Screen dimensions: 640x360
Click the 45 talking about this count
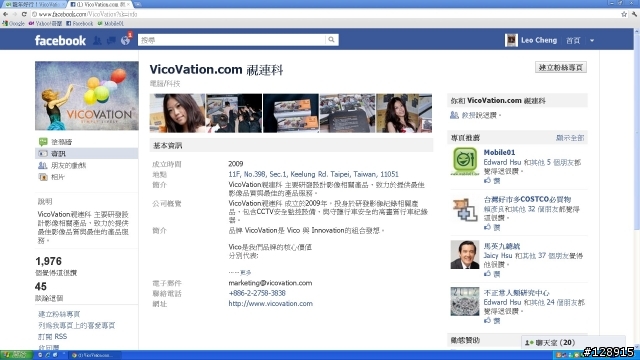click(x=41, y=287)
